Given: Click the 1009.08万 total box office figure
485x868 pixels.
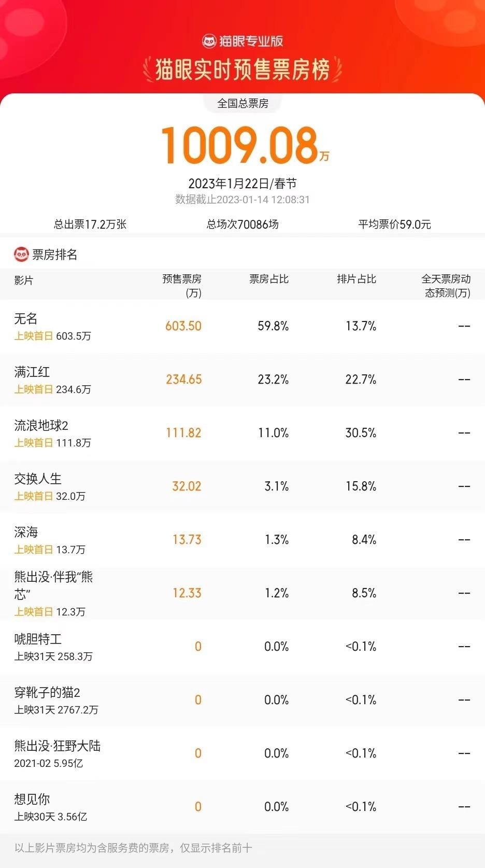Looking at the screenshot, I should pyautogui.click(x=243, y=145).
